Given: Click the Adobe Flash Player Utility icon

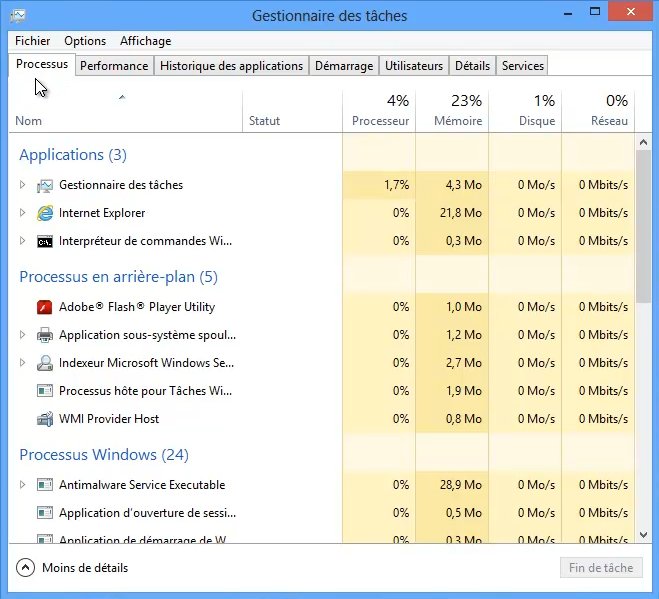Looking at the screenshot, I should point(45,307).
